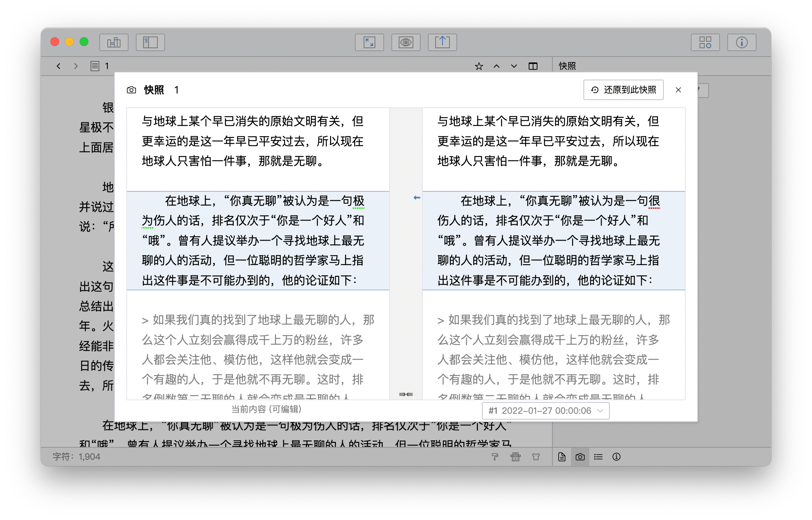The height and width of the screenshot is (520, 812).
Task: Enter fullscreen with the expand-arrows toolbar icon
Action: 369,42
